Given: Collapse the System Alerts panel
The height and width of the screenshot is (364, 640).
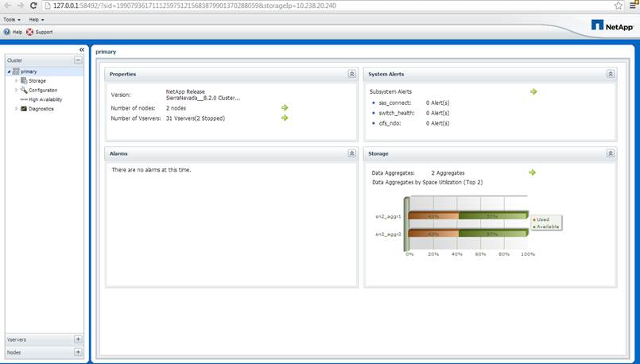Looking at the screenshot, I should (x=611, y=74).
